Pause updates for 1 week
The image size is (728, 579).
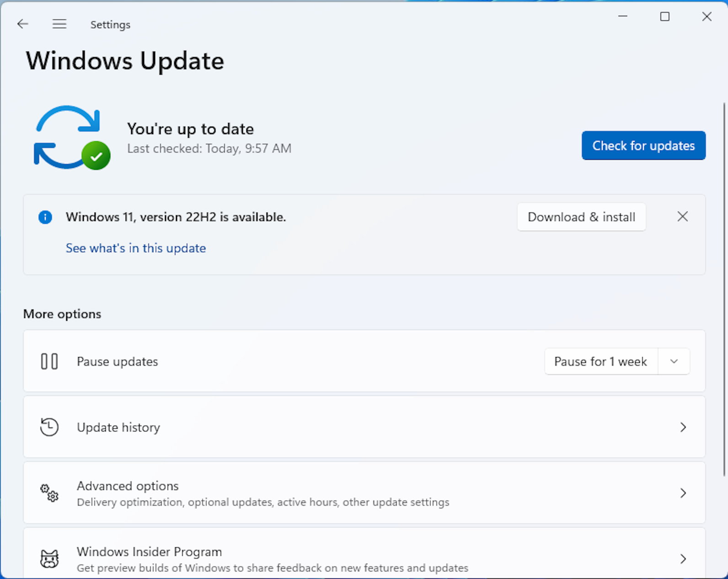pyautogui.click(x=601, y=361)
